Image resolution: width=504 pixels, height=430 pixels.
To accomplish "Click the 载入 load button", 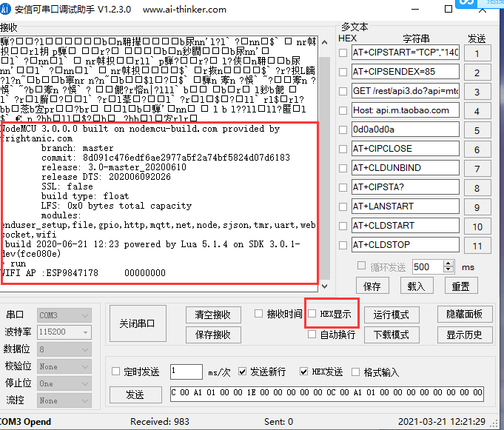I will [x=417, y=286].
